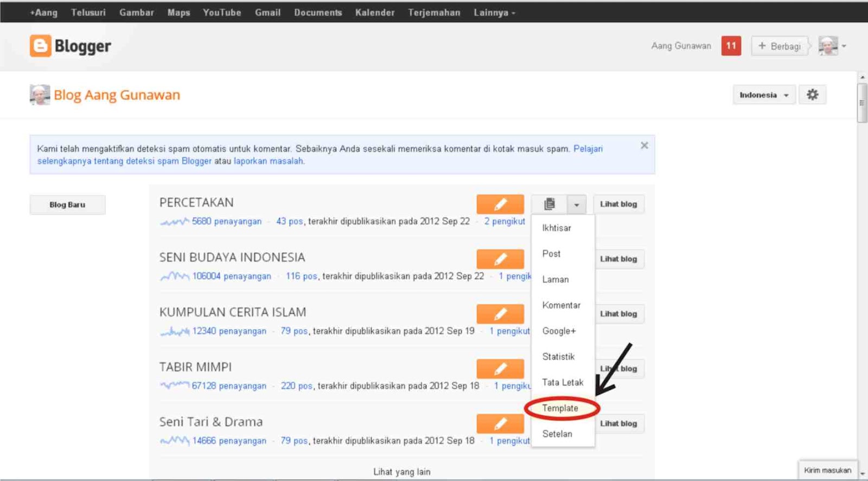Open Telusuri in the top bar
This screenshot has height=481, width=868.
click(88, 12)
